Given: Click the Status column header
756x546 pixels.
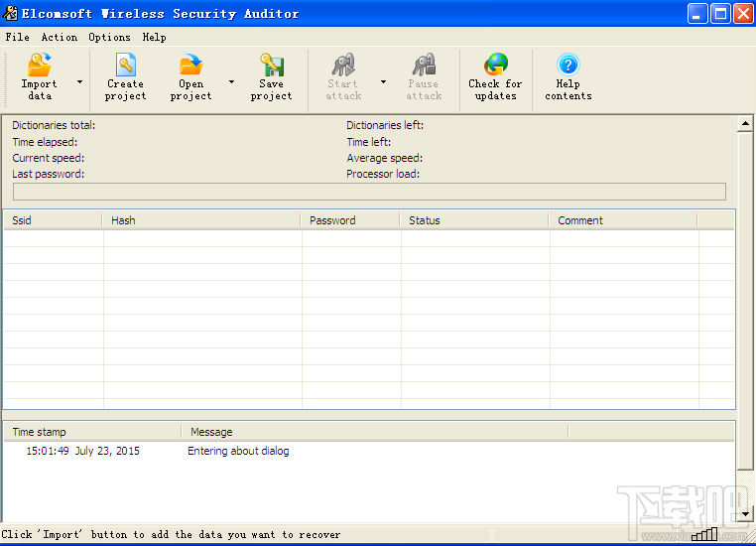Looking at the screenshot, I should [473, 220].
